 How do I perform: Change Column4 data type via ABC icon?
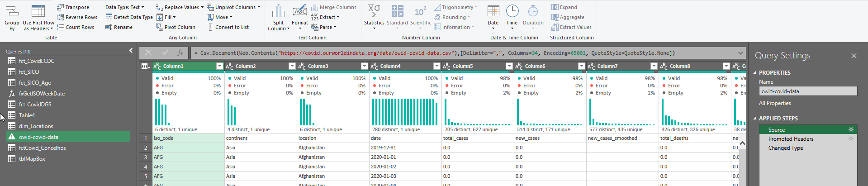point(375,66)
